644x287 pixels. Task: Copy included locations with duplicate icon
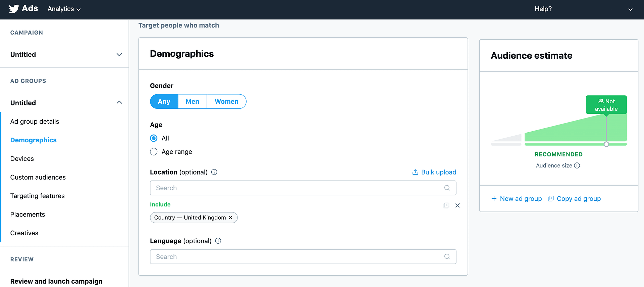446,205
